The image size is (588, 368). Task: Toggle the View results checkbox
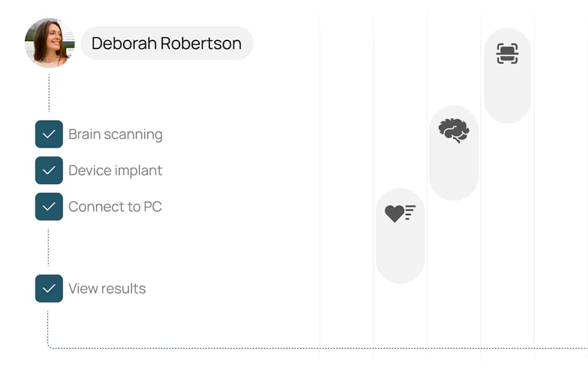coord(49,288)
